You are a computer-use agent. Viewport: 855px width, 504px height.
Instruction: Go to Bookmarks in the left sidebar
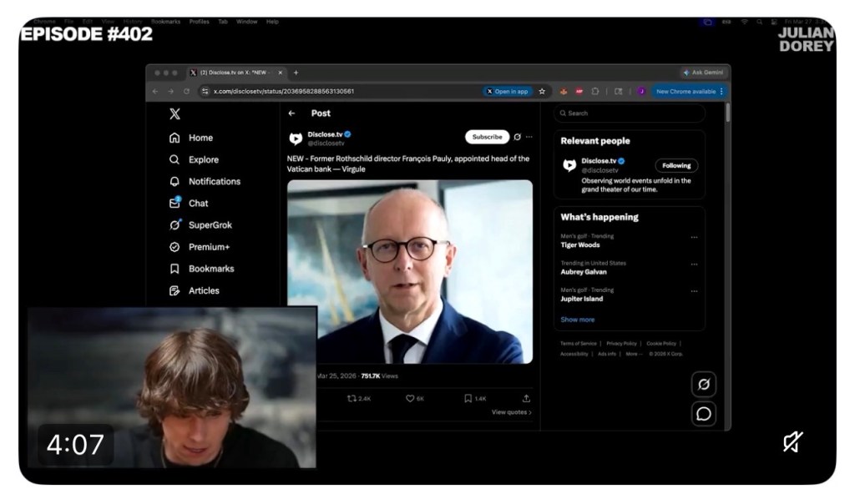[x=210, y=269]
